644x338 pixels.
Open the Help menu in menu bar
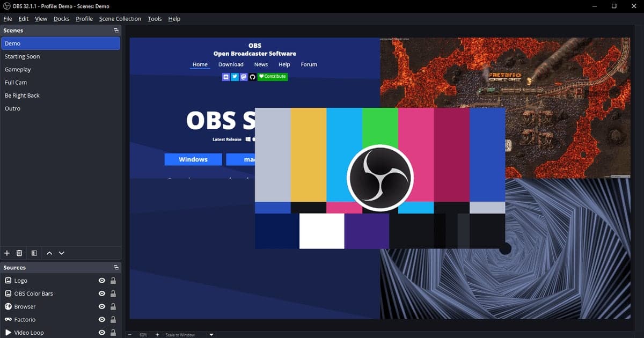[x=174, y=19]
